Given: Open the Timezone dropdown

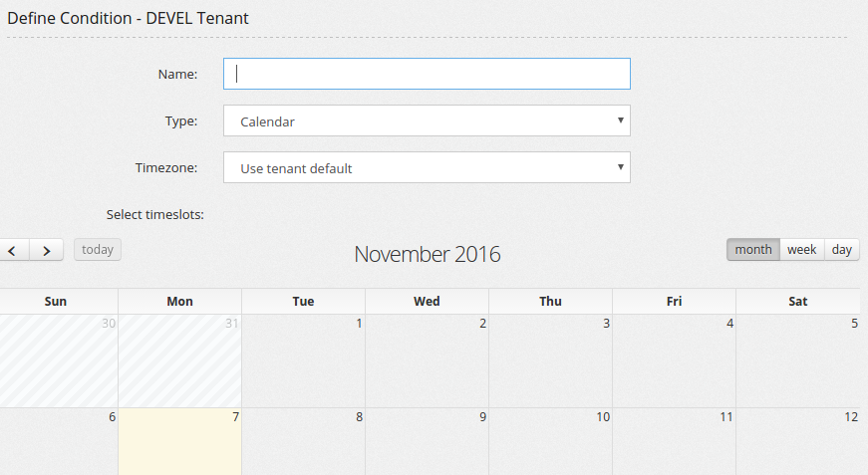Looking at the screenshot, I should pos(427,168).
